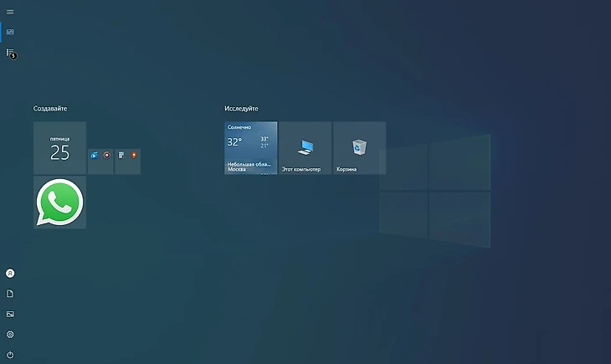
Task: Open the calendar tile showing пятница 25
Action: [59, 148]
